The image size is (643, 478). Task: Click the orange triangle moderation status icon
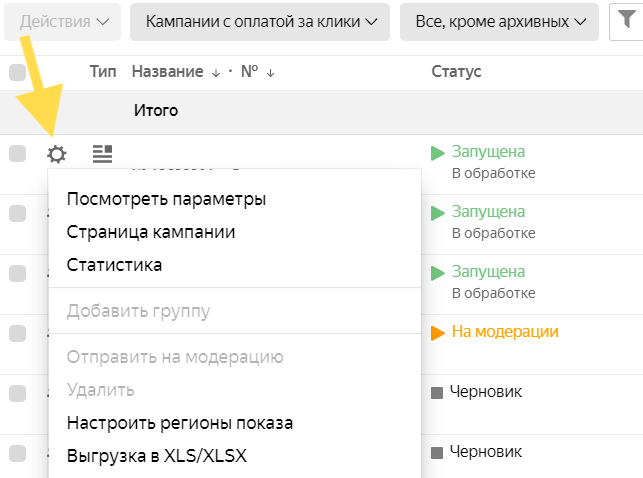[x=437, y=333]
